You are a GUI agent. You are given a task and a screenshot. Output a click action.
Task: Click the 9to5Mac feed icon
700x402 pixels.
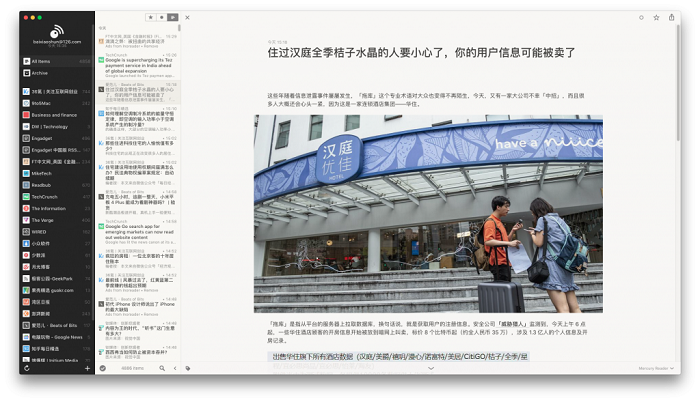(26, 103)
